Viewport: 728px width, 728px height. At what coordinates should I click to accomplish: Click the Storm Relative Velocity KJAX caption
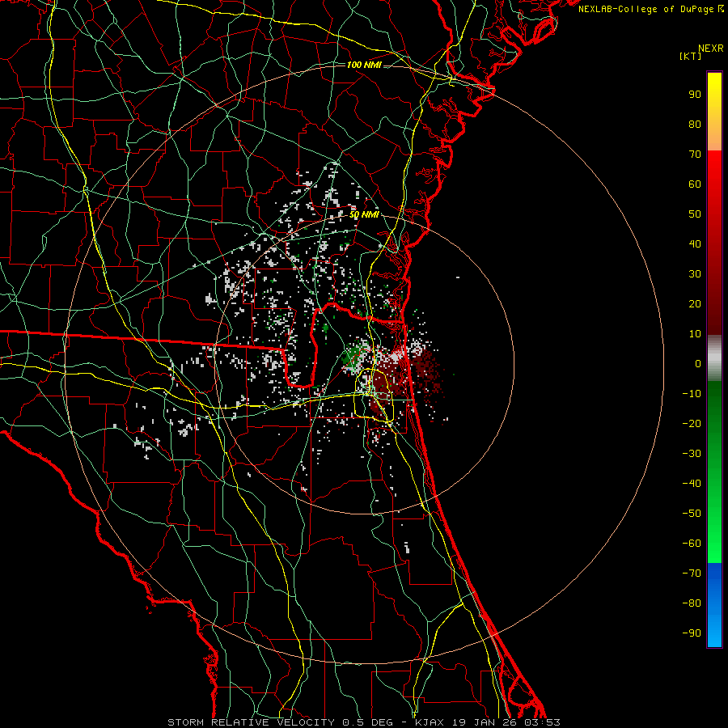tap(364, 722)
